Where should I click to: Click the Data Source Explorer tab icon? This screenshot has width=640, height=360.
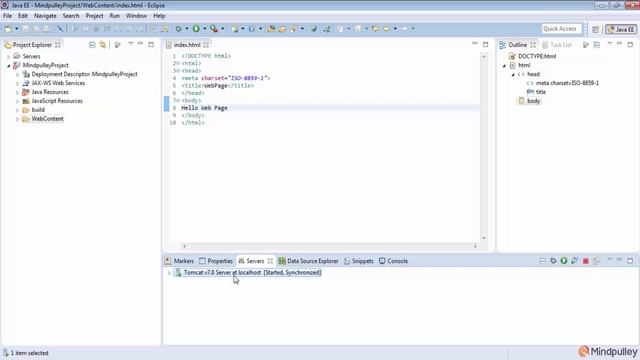(x=282, y=261)
